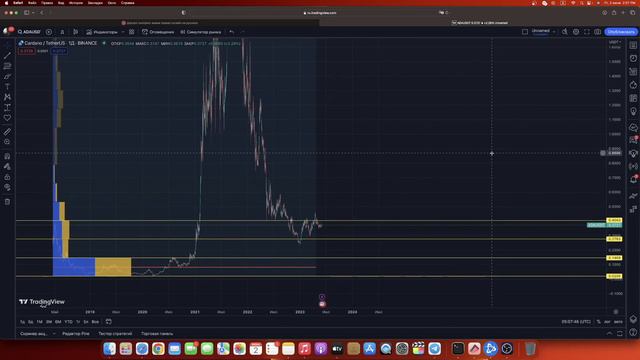This screenshot has height=360, width=640.
Task: Open the notifications bell in right sidebar
Action: tap(633, 179)
